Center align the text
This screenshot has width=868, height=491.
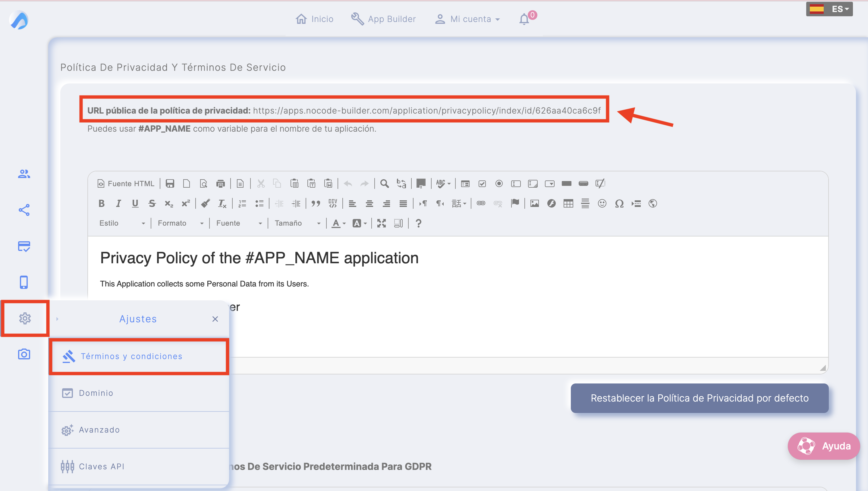coord(369,203)
